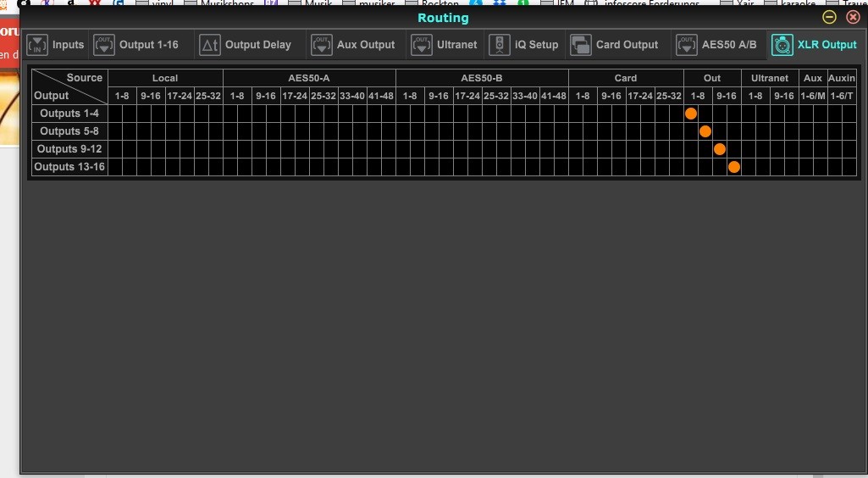Click the Outputs 1-4 row label
The image size is (868, 478).
[x=69, y=114]
